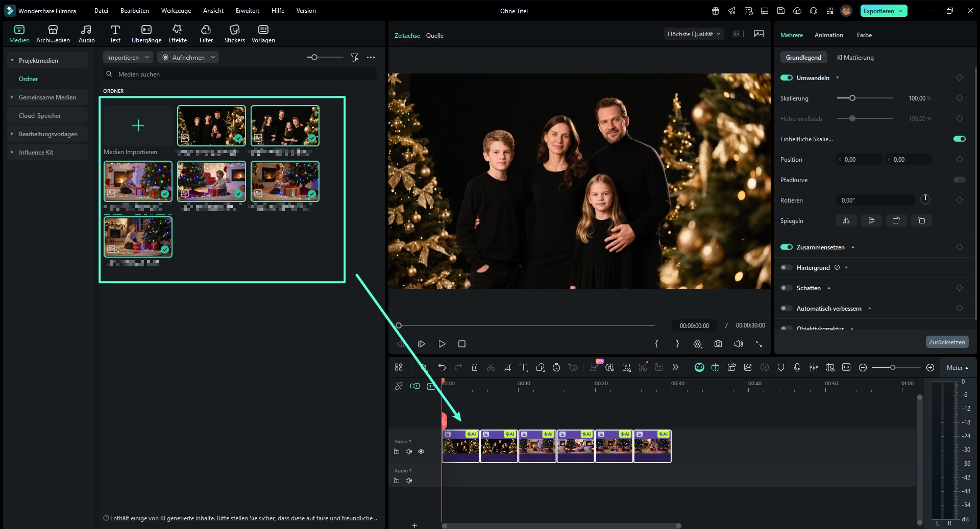Open the Effekte library

pos(177,34)
